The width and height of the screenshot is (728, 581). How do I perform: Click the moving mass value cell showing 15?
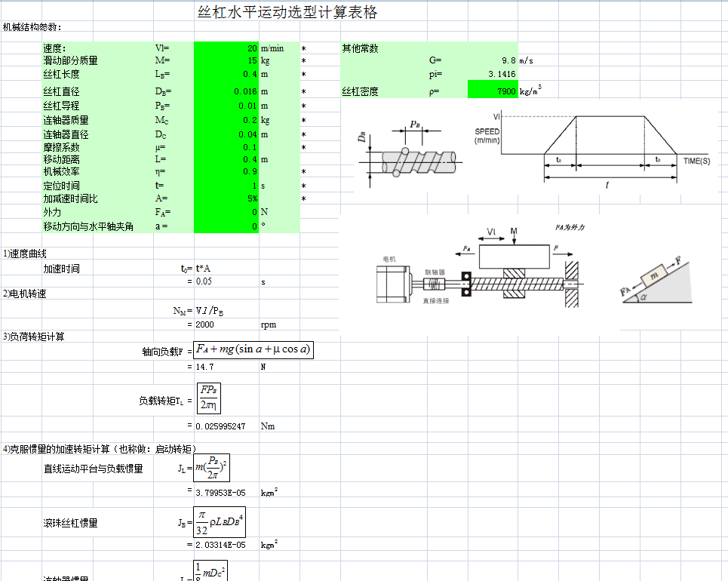point(226,61)
